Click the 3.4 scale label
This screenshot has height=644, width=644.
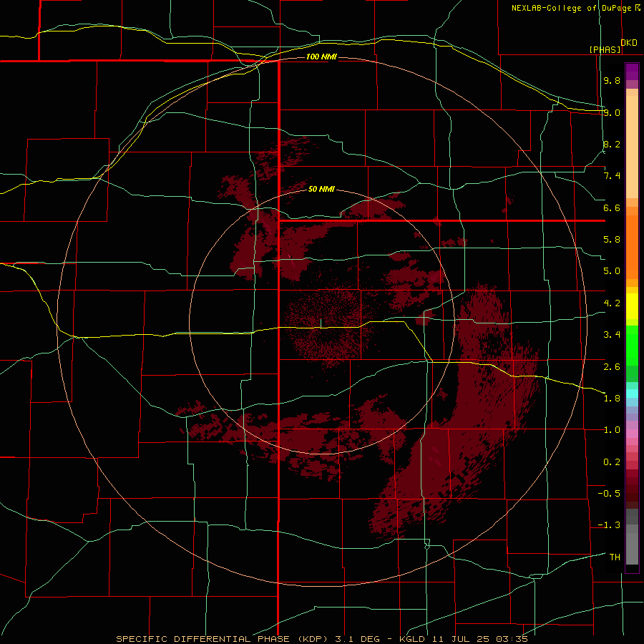pos(612,335)
